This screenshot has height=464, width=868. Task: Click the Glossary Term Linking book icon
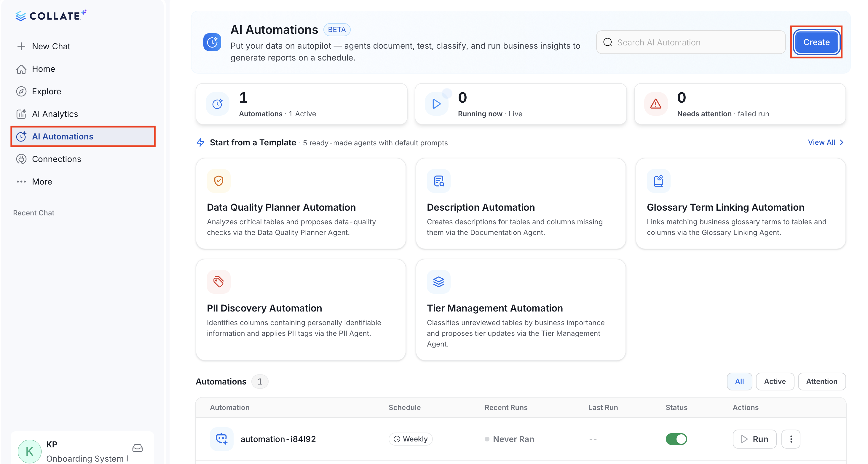click(x=658, y=181)
